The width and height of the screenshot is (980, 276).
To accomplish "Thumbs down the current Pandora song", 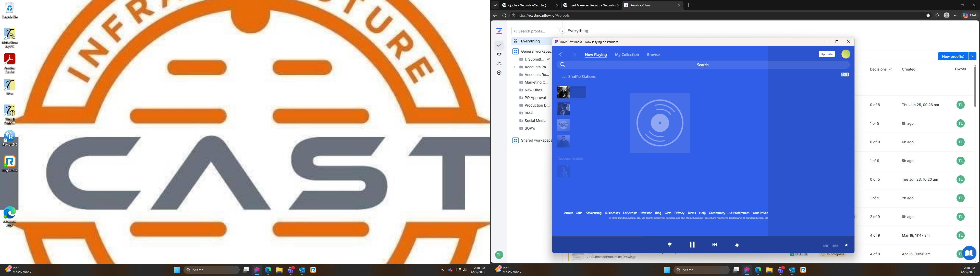I will click(x=670, y=245).
